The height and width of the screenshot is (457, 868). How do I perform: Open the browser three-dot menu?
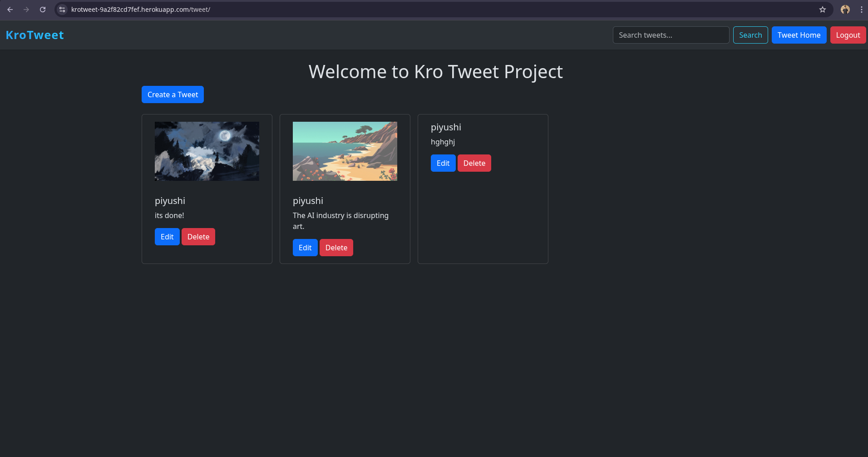point(862,9)
